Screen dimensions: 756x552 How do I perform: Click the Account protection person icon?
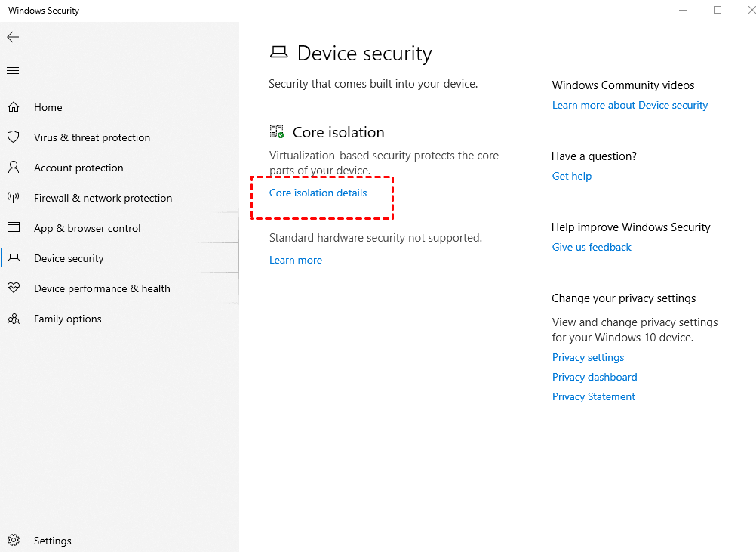tap(13, 168)
